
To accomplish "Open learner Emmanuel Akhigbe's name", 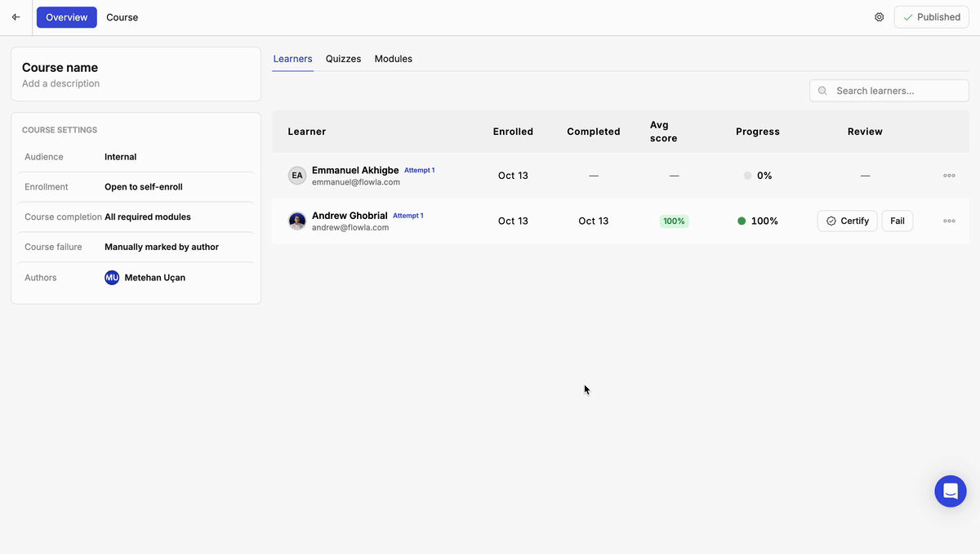I will 355,170.
